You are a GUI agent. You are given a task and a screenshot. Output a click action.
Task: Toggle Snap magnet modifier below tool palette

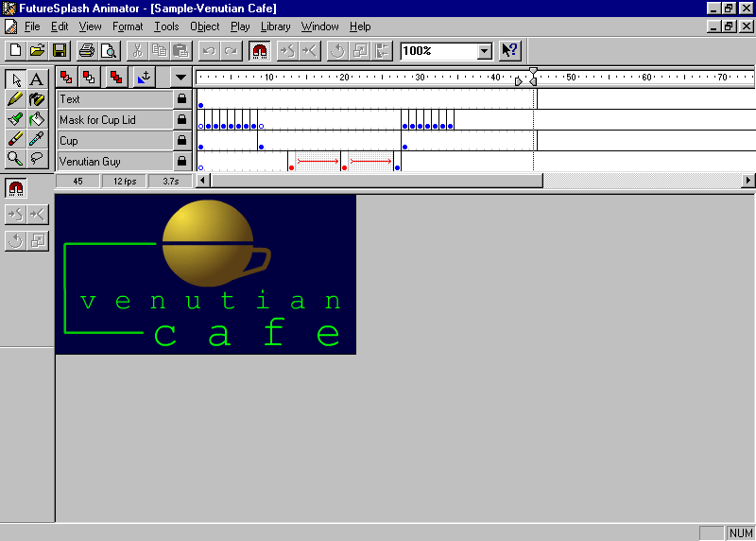pos(16,187)
